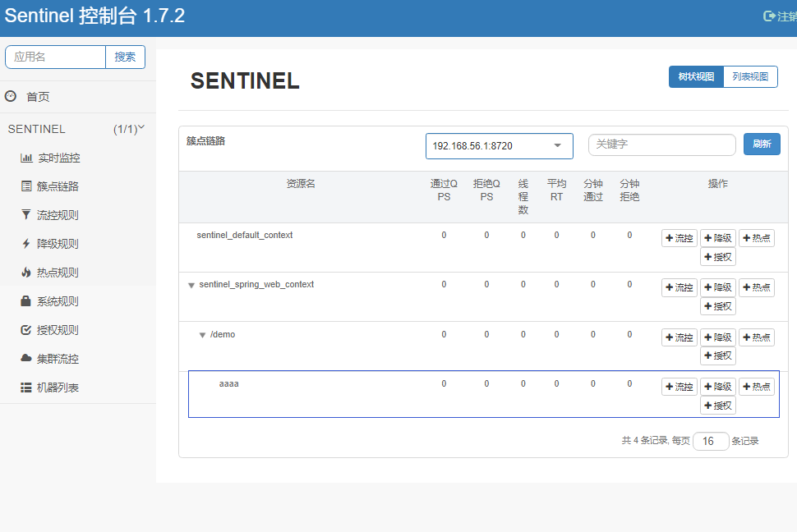This screenshot has height=532, width=797.
Task: Click the list icon for 簇点链路
Action: 26,186
